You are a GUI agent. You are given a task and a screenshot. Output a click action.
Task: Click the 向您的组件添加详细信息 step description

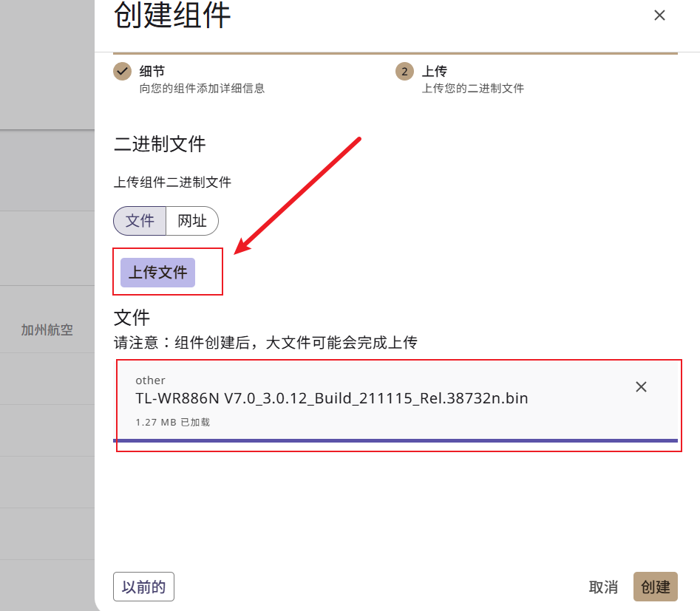pyautogui.click(x=202, y=89)
